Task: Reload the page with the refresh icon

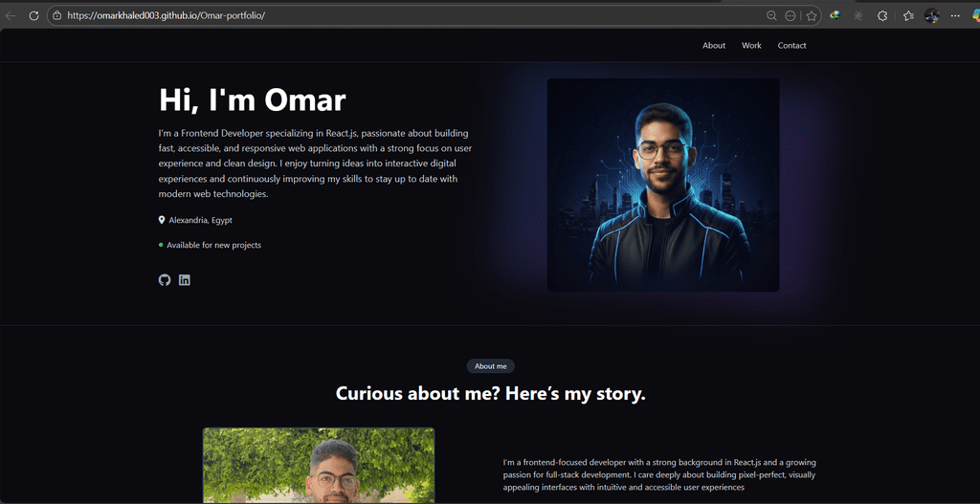Action: coord(33,15)
